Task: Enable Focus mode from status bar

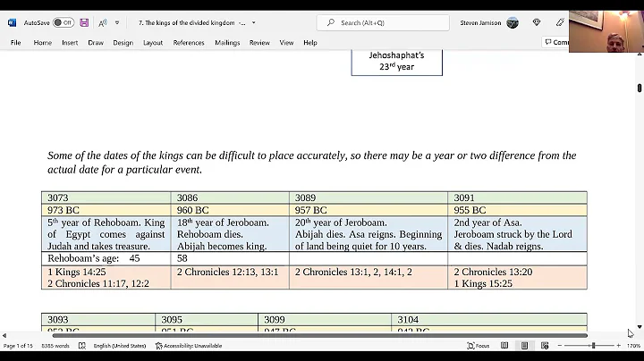Action: coord(479,346)
